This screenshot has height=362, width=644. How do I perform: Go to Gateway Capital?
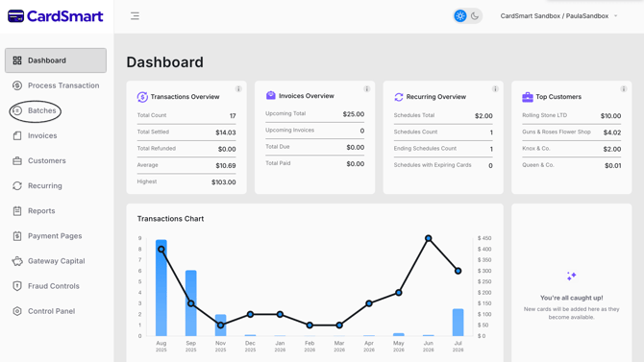(56, 260)
